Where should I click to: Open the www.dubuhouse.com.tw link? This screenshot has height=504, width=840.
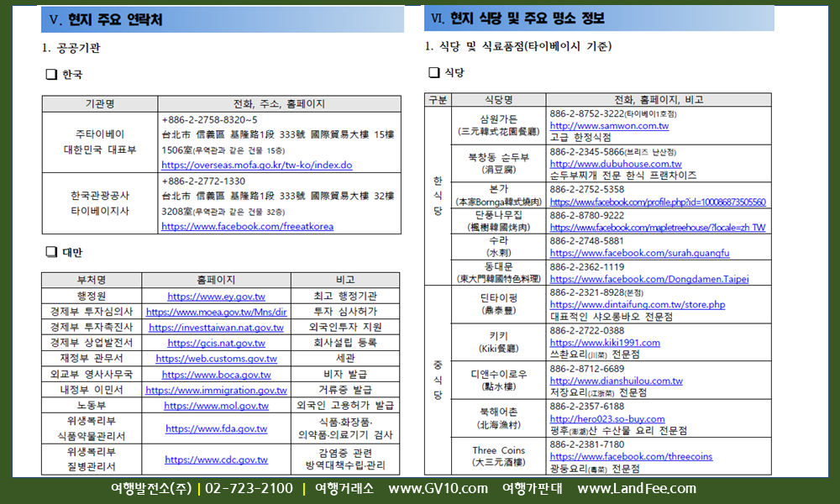pyautogui.click(x=616, y=164)
